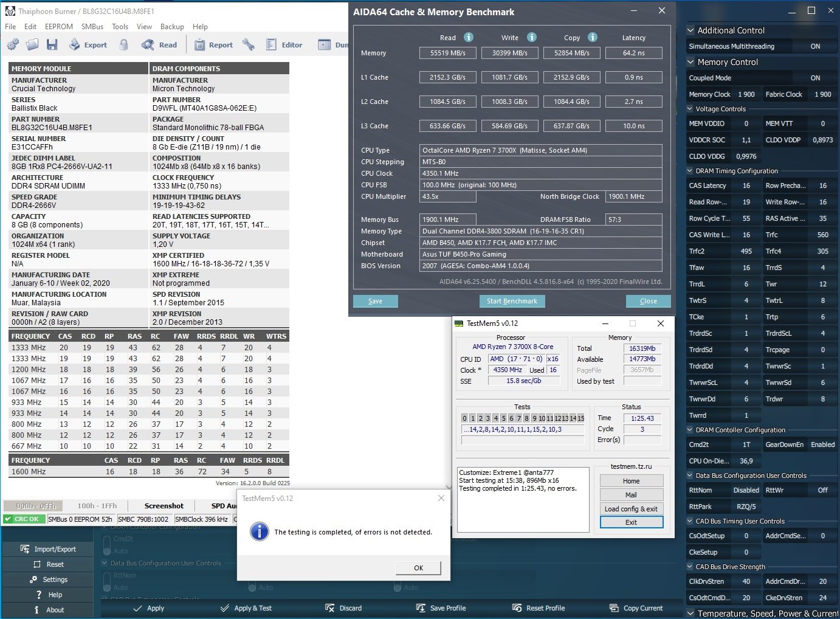
Task: Click the Exit button in TestMem5
Action: (631, 522)
